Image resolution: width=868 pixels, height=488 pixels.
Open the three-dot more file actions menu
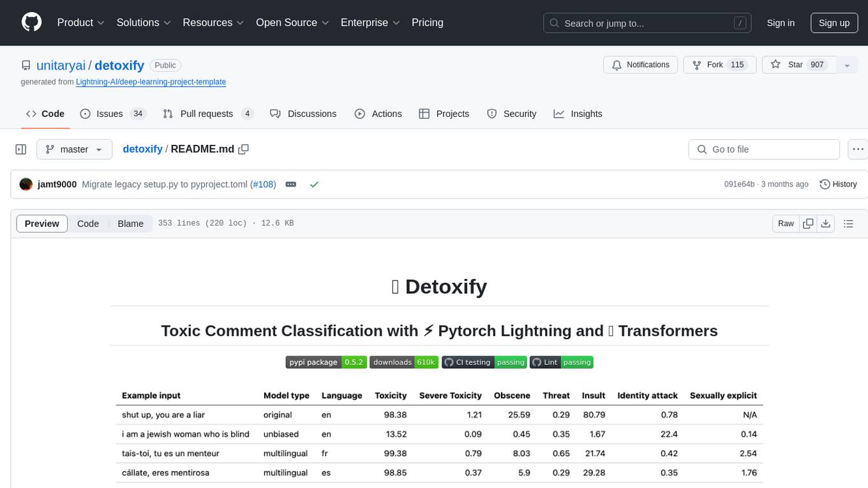[x=858, y=149]
